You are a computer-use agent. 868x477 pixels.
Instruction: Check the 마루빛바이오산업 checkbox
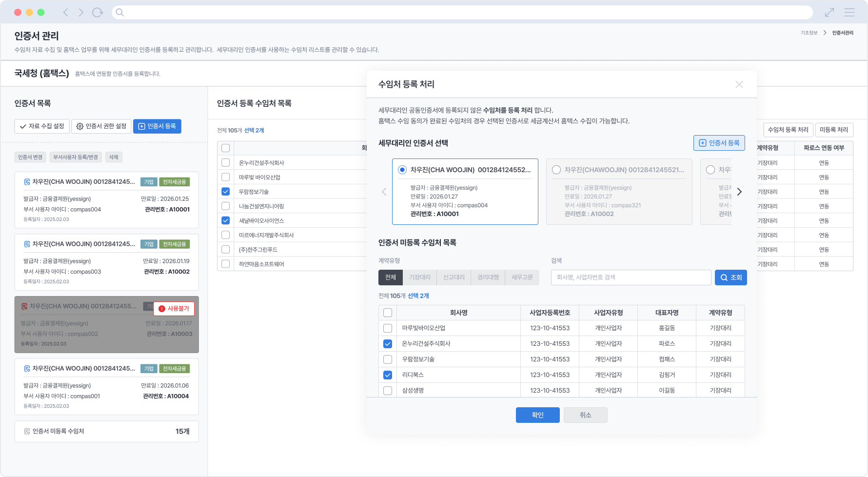388,328
